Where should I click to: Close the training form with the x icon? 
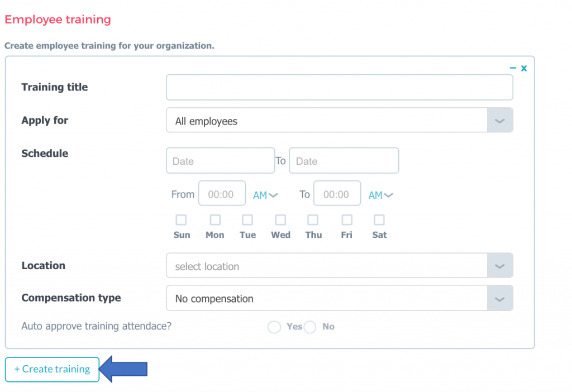coord(523,68)
